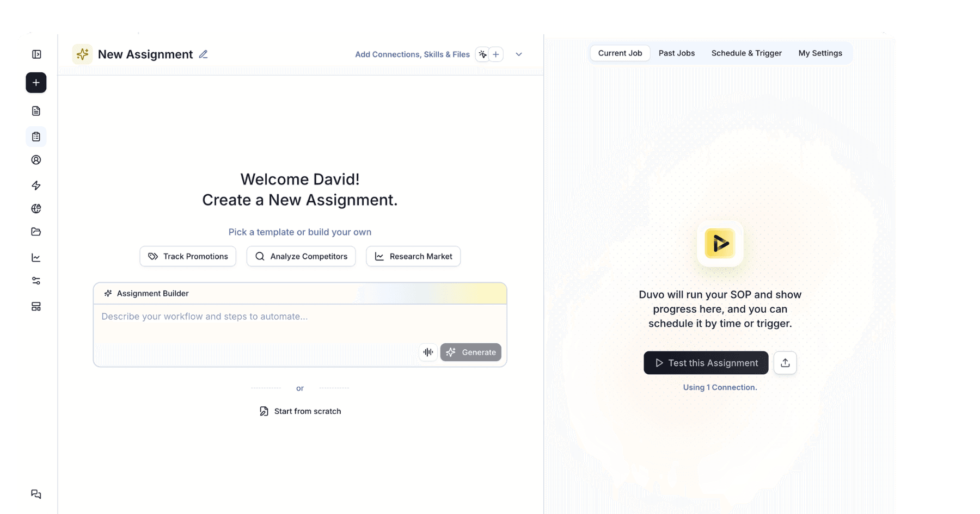
Task: Toggle the sidebar collapse icon at top left
Action: (x=36, y=54)
